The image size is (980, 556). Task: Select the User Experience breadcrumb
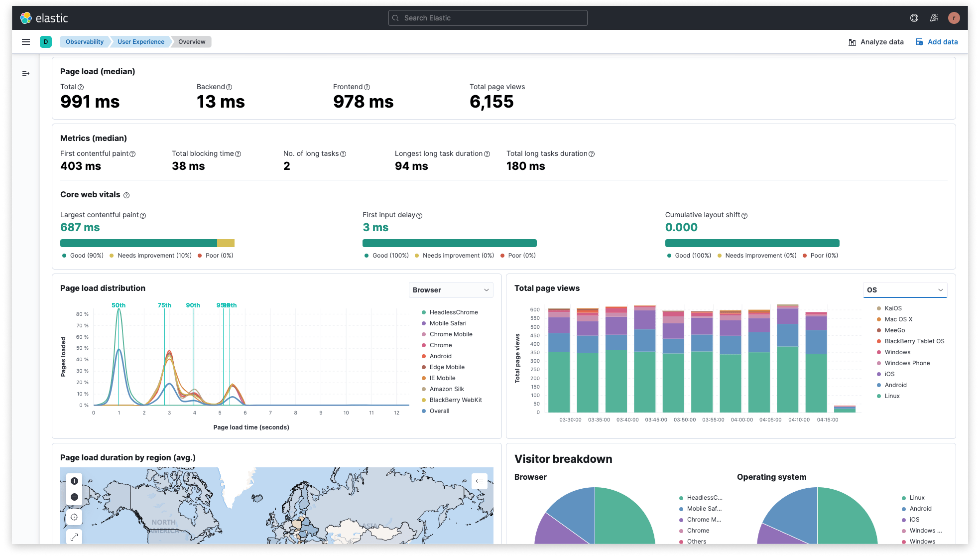click(x=140, y=42)
